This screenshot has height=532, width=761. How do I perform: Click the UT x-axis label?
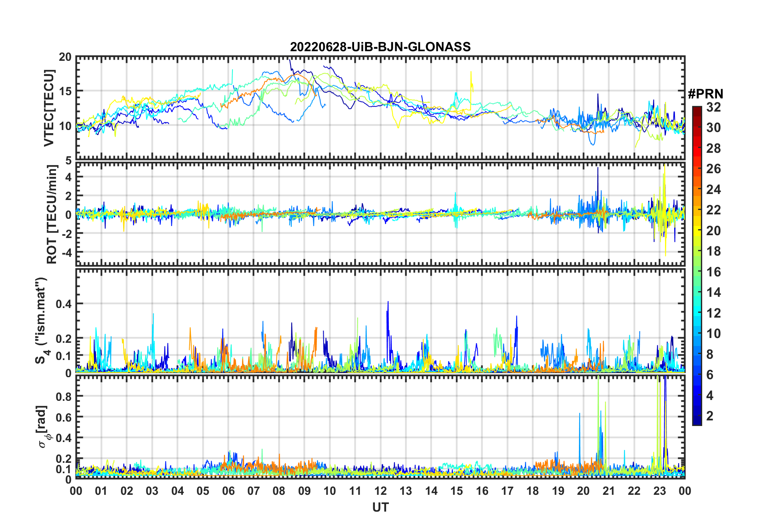tap(380, 508)
